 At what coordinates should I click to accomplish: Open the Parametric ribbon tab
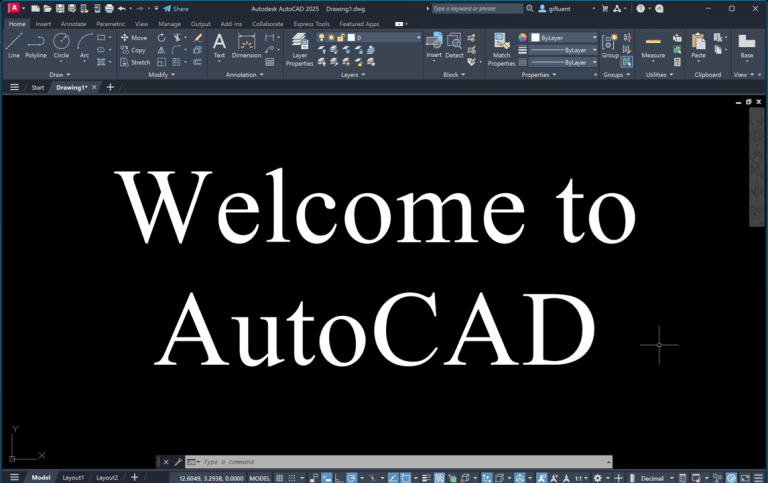click(x=110, y=24)
